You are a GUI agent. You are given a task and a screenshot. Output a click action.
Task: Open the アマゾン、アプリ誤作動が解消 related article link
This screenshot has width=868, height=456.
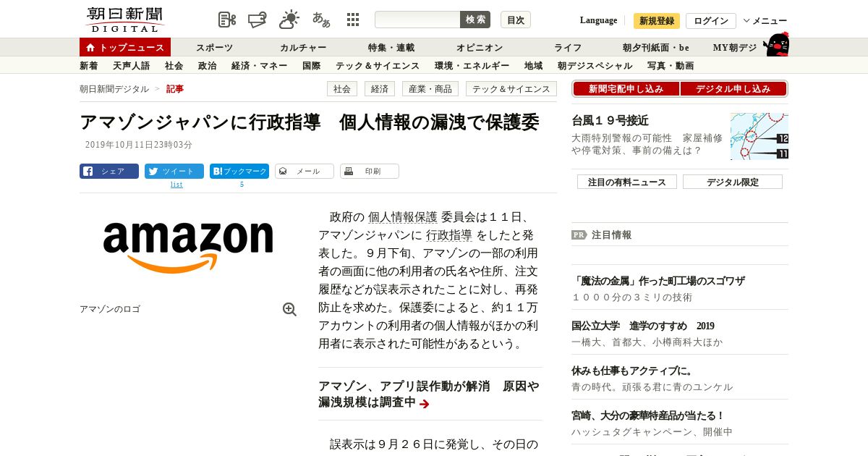(x=429, y=394)
